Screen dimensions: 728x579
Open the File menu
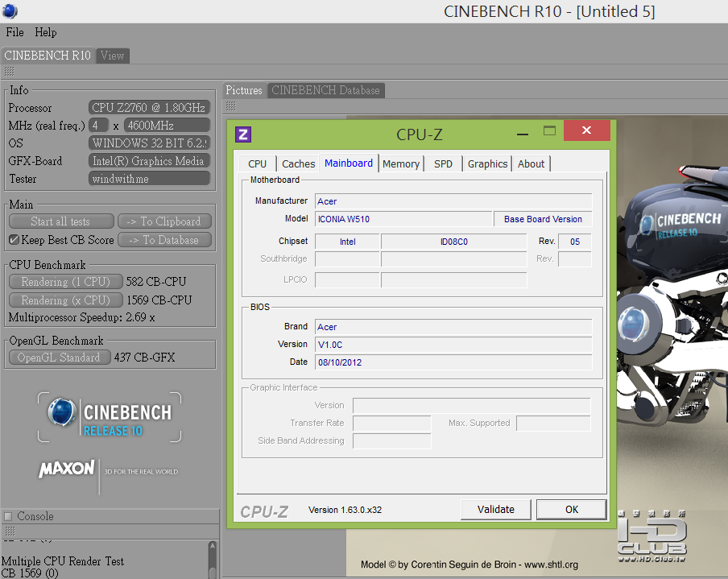14,32
